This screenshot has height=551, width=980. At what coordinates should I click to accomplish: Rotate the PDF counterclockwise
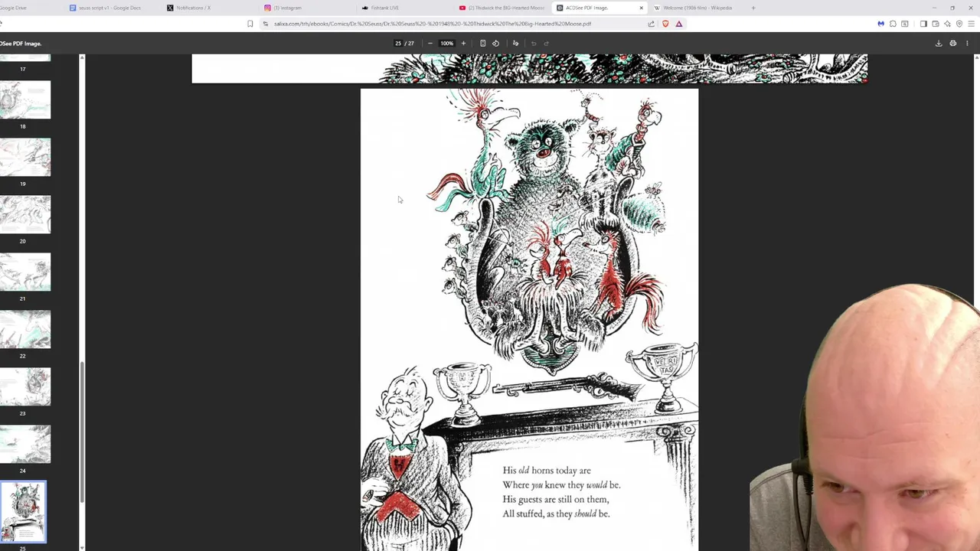[x=495, y=44]
